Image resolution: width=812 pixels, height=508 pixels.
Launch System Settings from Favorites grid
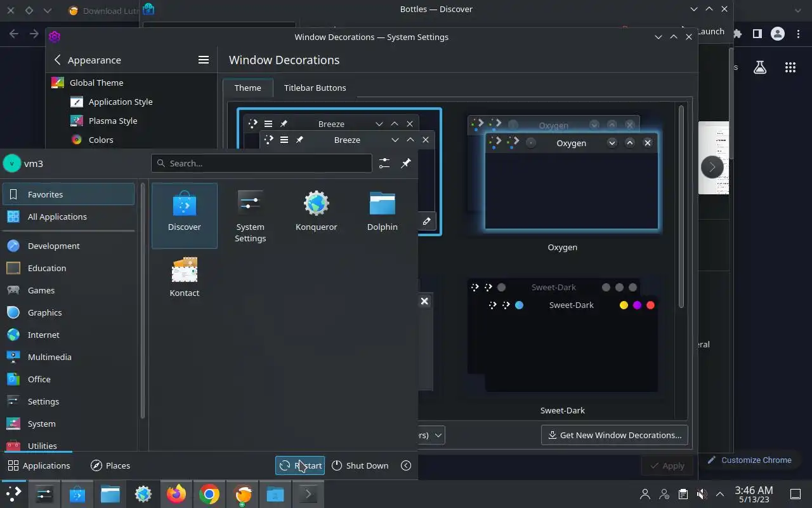click(250, 215)
